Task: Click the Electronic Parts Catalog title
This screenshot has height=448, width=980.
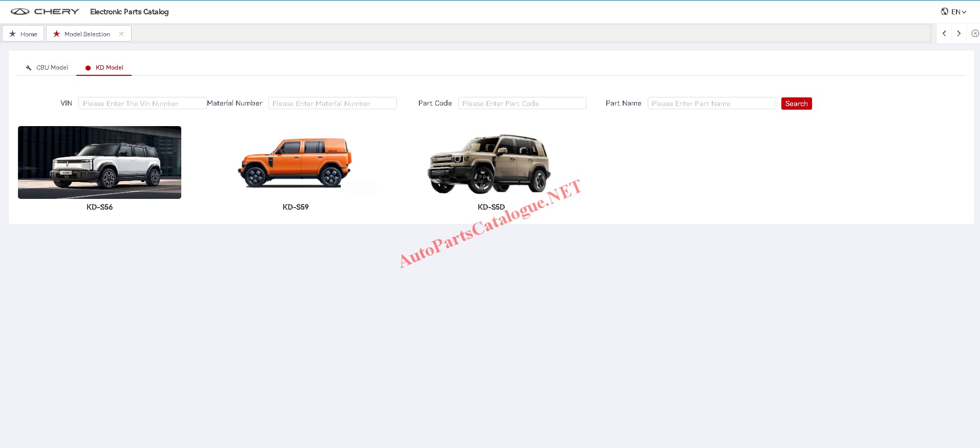Action: (129, 12)
